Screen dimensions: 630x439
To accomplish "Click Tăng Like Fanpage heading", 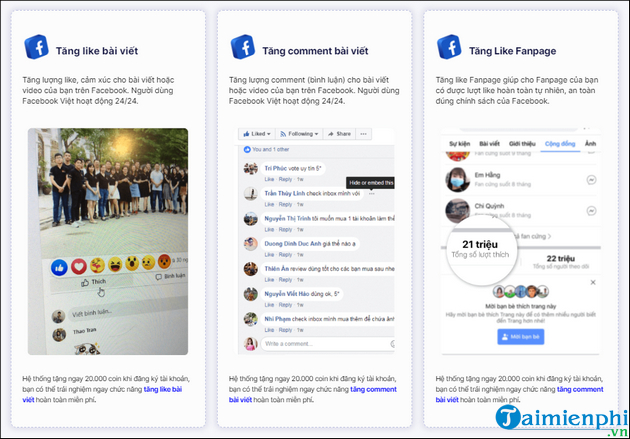I will coord(512,51).
